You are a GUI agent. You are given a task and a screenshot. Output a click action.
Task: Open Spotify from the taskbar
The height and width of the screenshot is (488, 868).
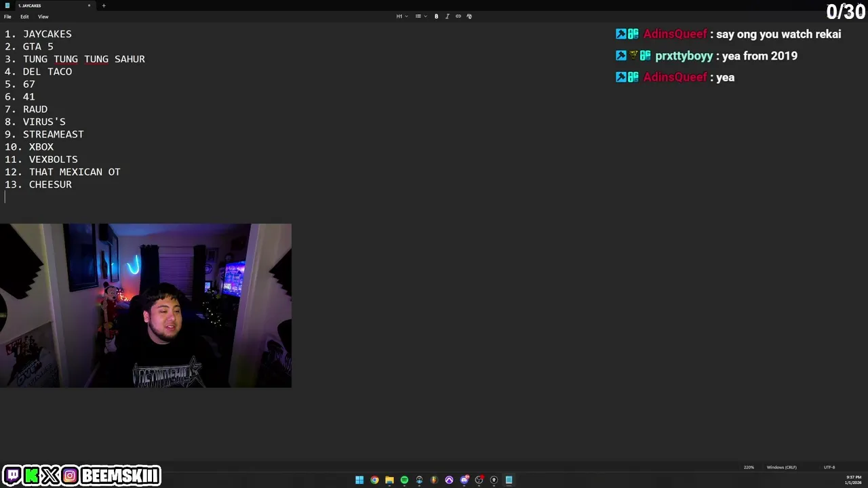(404, 480)
